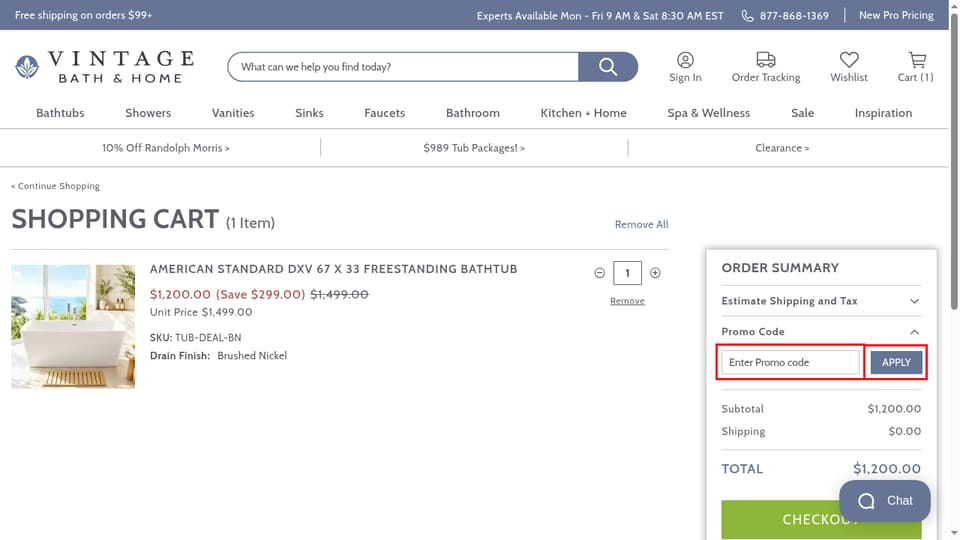Click the Enter Promo code field

pyautogui.click(x=790, y=362)
